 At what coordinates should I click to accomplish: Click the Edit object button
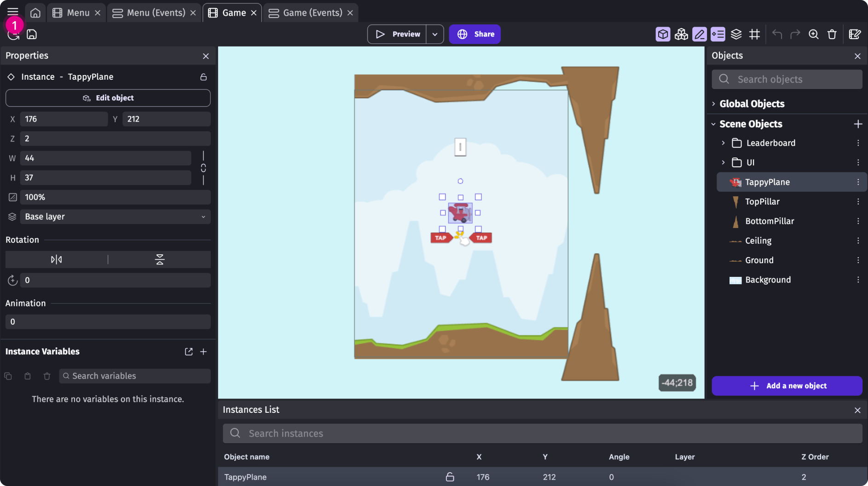click(108, 98)
